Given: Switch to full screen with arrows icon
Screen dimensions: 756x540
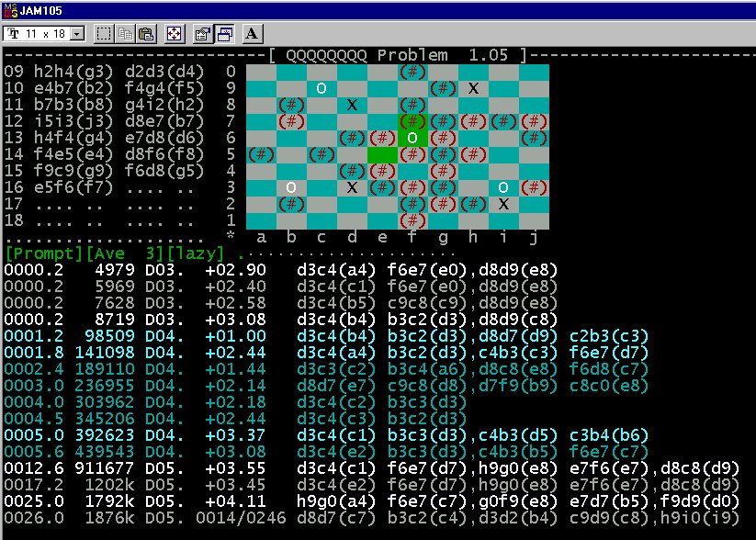Looking at the screenshot, I should point(174,34).
